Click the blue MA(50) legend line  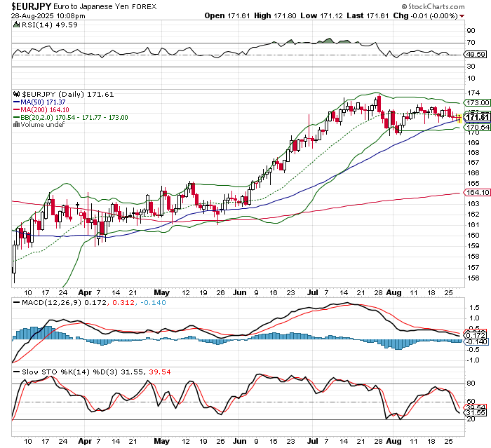coord(18,102)
